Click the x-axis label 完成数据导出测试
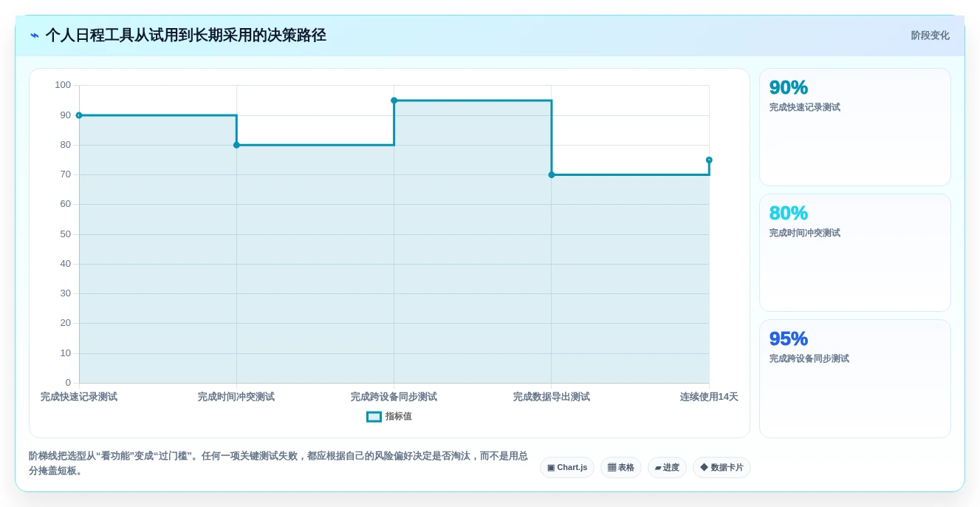 [552, 397]
